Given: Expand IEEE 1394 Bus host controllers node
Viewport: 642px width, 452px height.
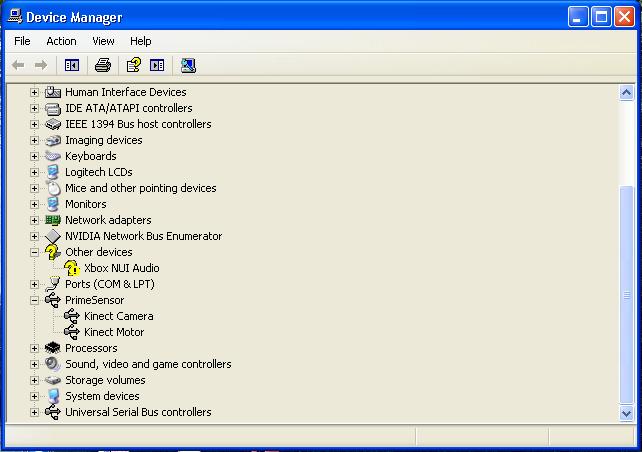Looking at the screenshot, I should [x=34, y=124].
